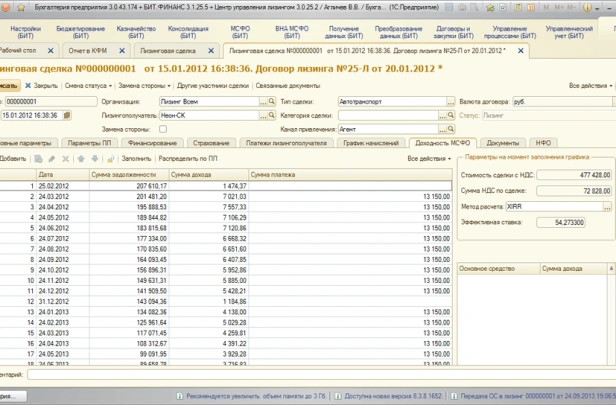Toggle the Замена стороны checkbox
This screenshot has height=405, width=616.
tap(165, 130)
